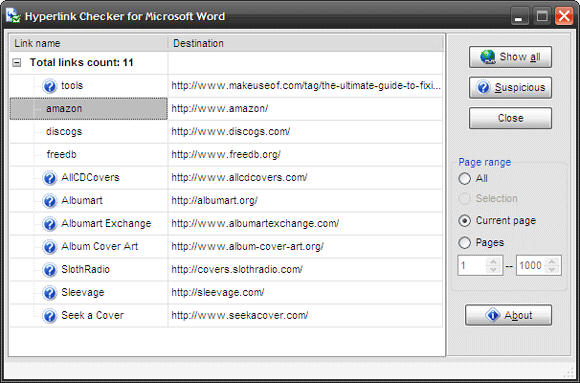Screen dimensions: 580x383
Task: Click the album-cover-art.org destination URL
Action: 247,246
